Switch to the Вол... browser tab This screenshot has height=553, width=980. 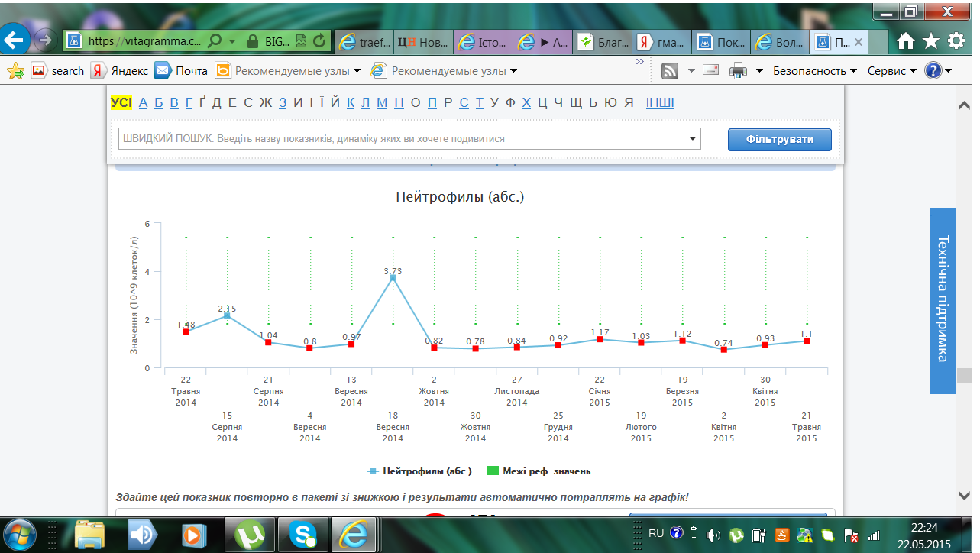click(781, 42)
